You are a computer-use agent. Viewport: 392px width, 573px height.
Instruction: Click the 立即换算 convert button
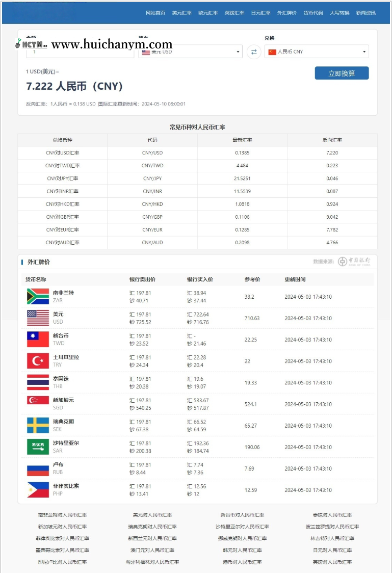tap(342, 73)
